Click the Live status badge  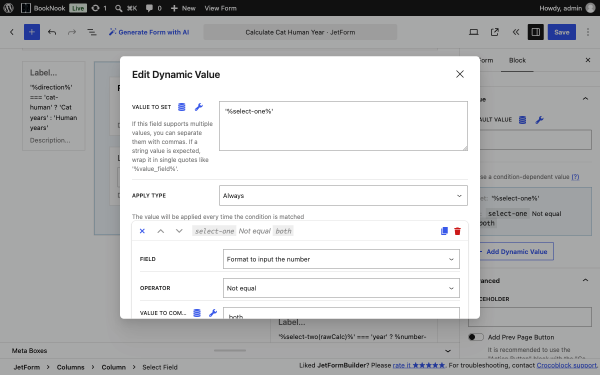[x=78, y=8]
